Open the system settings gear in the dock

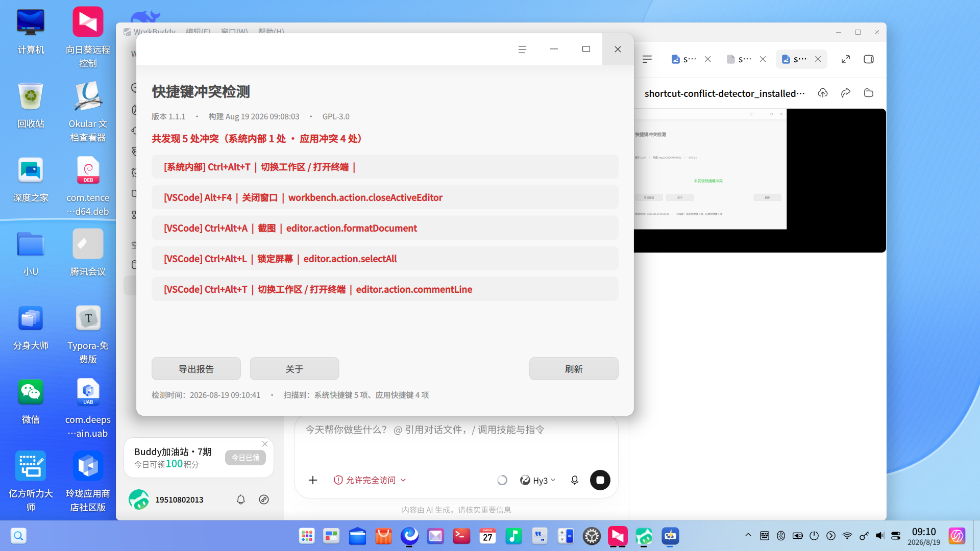[x=592, y=536]
